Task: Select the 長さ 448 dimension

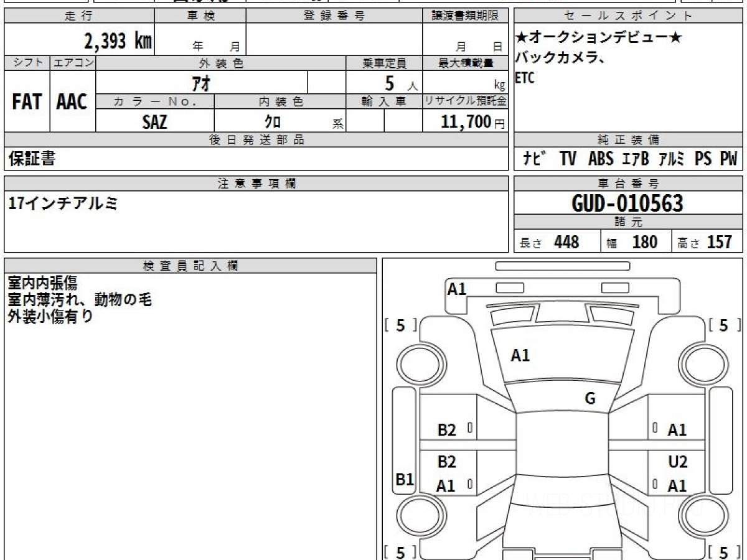Action: (x=549, y=242)
